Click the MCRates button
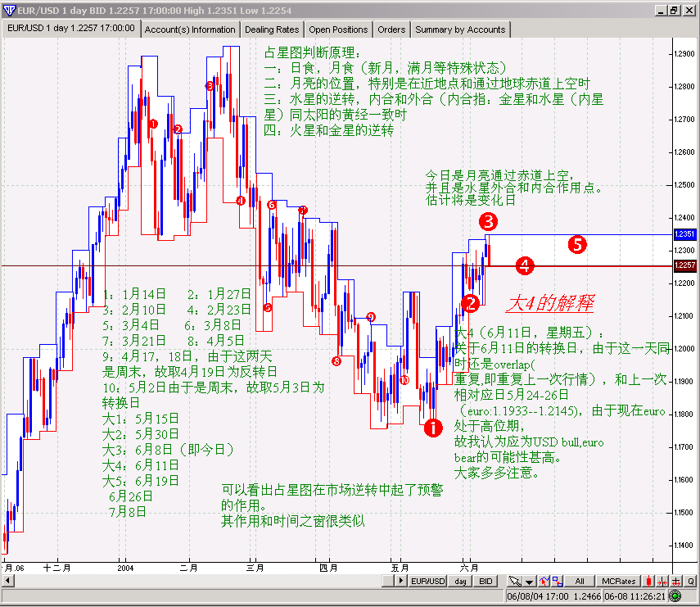This screenshot has width=700, height=607. (x=618, y=581)
